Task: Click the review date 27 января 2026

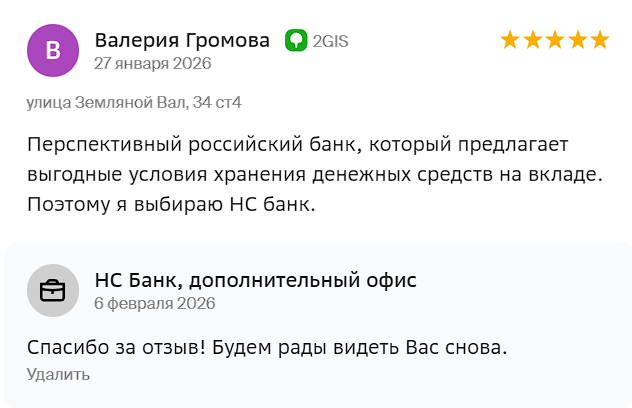Action: click(x=152, y=63)
